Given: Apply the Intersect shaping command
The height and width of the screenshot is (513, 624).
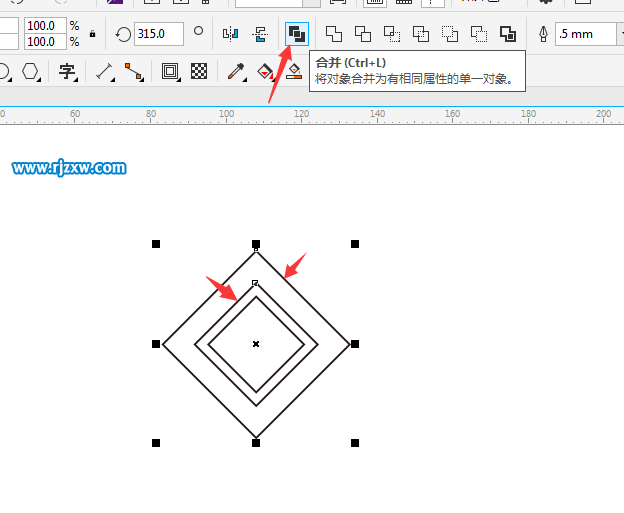Looking at the screenshot, I should (392, 34).
